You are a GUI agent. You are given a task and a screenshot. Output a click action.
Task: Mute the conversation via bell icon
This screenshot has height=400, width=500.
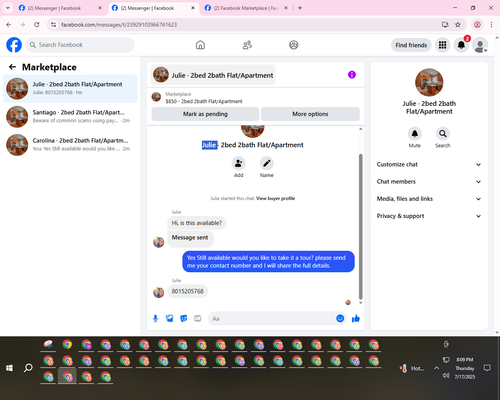tap(415, 134)
